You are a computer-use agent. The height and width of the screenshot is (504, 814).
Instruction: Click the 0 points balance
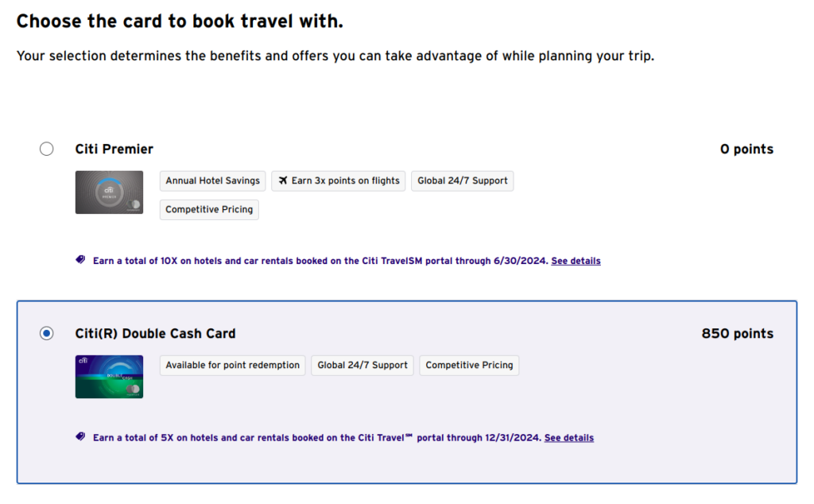pos(746,149)
